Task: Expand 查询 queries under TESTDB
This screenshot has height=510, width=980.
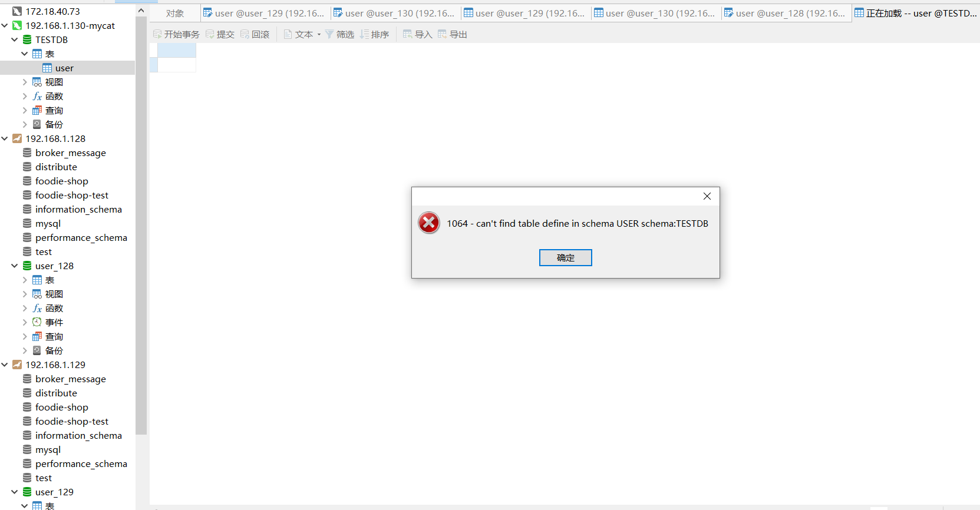Action: pyautogui.click(x=25, y=110)
